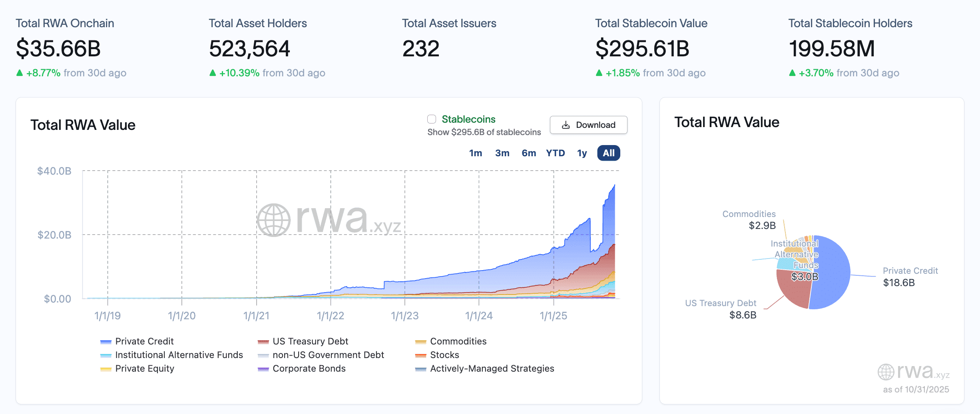Choose the 6m time range
Image resolution: width=980 pixels, height=414 pixels.
(x=528, y=153)
